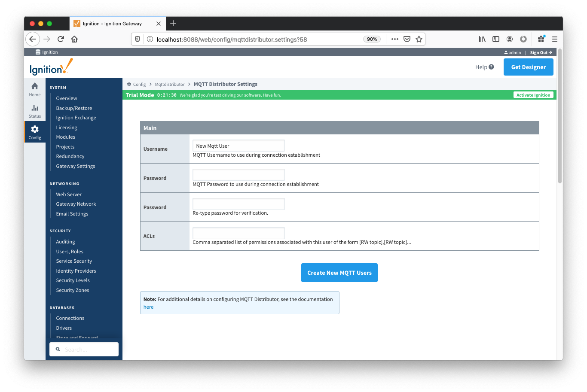Focus the Username input field
587x392 pixels.
(238, 146)
